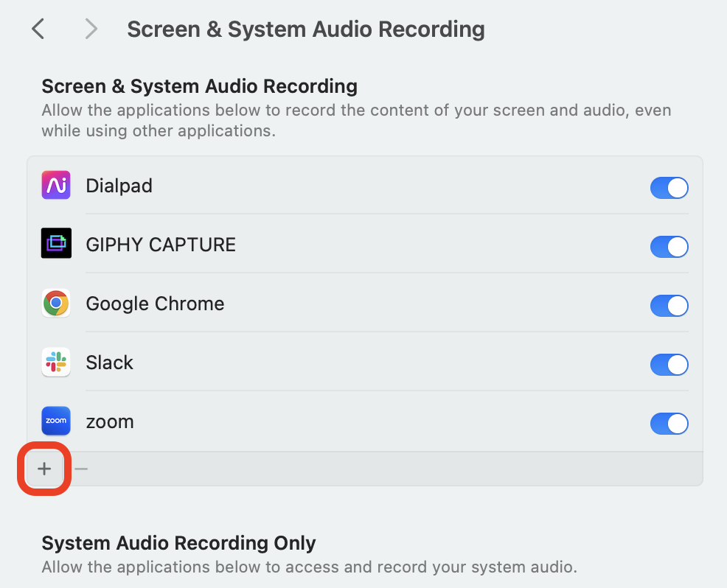Click the 'Allow the applications below to record' description
The height and width of the screenshot is (588, 727).
click(x=357, y=120)
